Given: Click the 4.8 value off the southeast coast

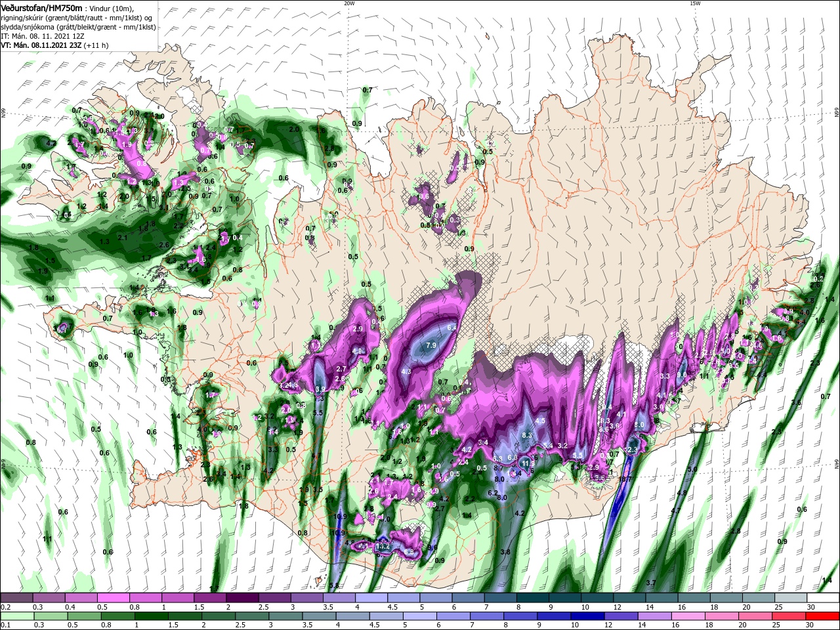Looking at the screenshot, I should click(x=681, y=493).
